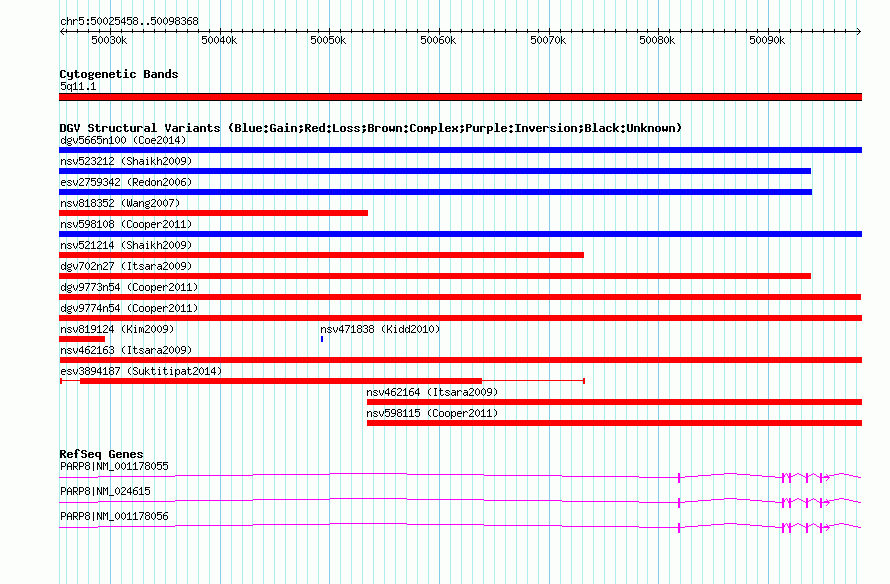Select the red bar under dgv9774n54
The width and height of the screenshot is (890, 584).
pos(460,318)
